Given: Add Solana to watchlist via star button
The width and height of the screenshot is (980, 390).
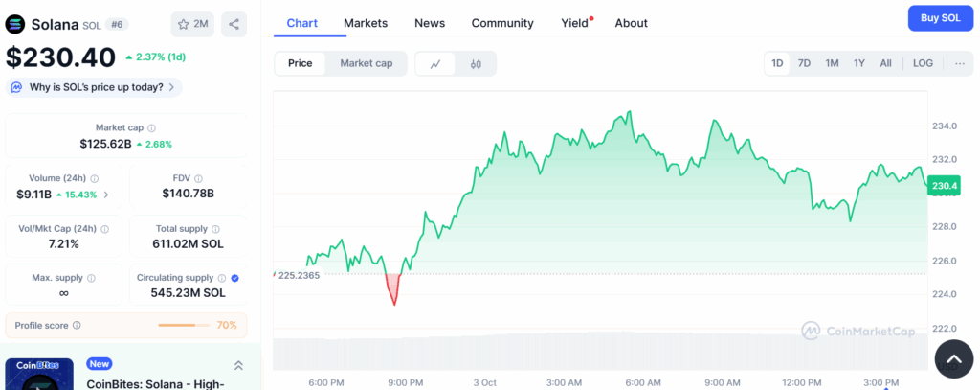Looking at the screenshot, I should [192, 24].
